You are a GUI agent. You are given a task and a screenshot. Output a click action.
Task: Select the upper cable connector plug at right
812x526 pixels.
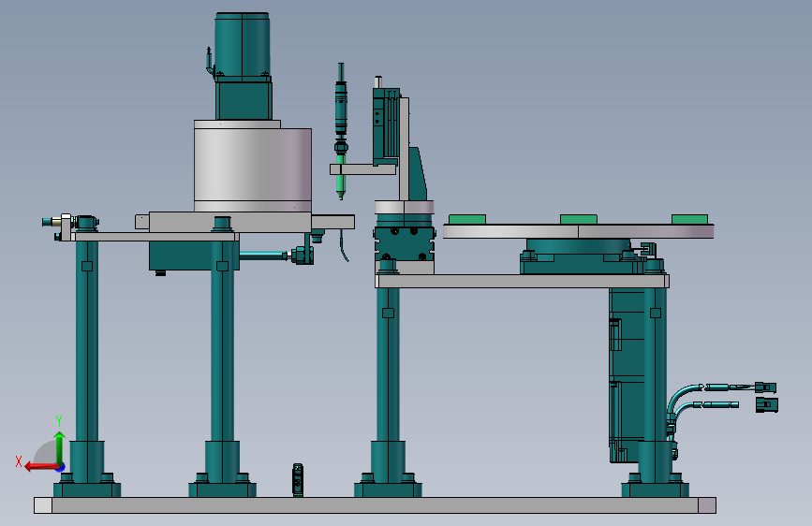(765, 387)
